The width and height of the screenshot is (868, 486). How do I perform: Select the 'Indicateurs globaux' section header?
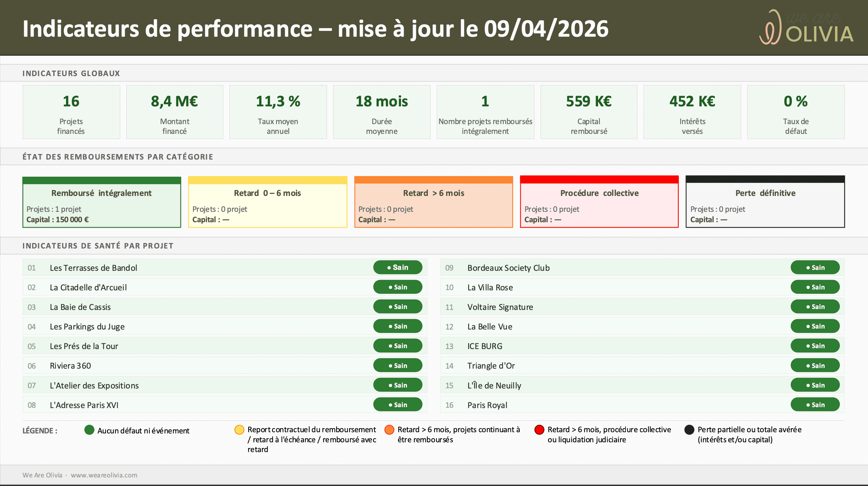tap(71, 73)
